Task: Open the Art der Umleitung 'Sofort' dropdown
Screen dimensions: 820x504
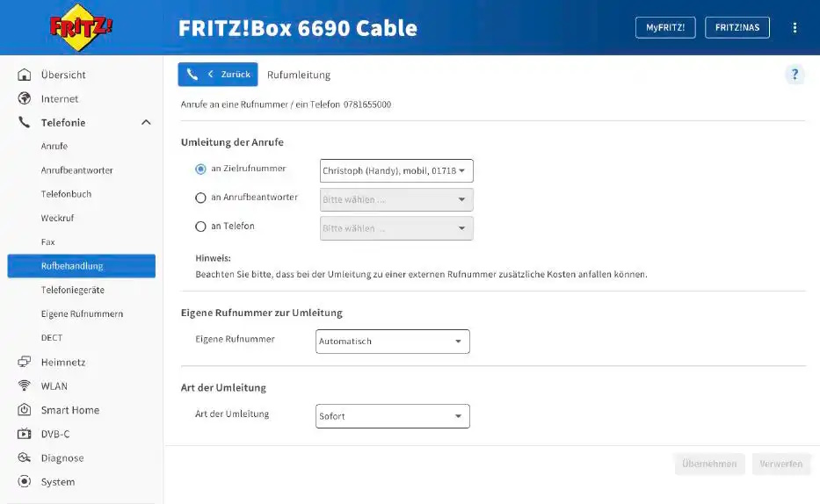Action: pos(393,416)
